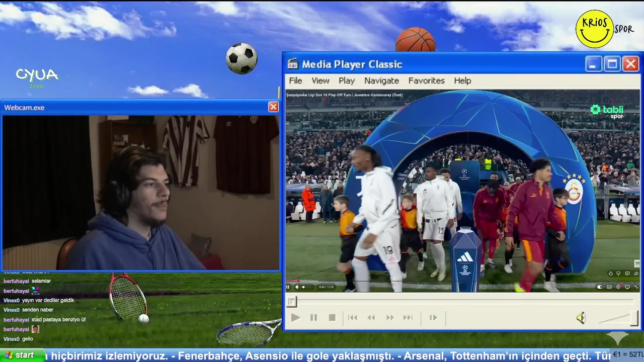
Task: Click the '0:30 / 12:28' time display
Action: click(327, 287)
